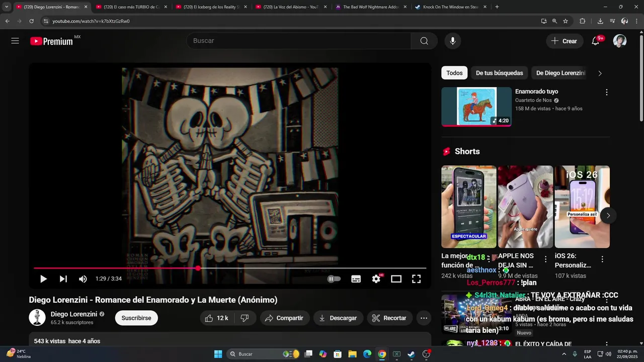
Task: Reload the current page
Action: click(x=31, y=21)
